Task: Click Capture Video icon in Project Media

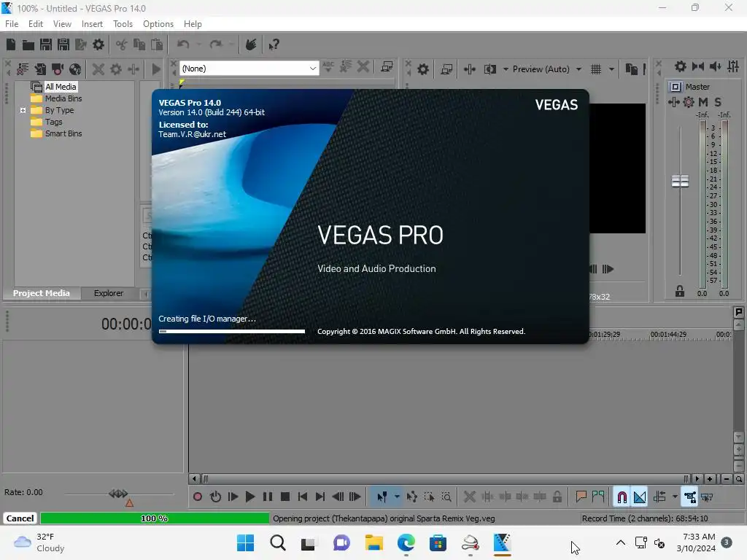Action: pyautogui.click(x=58, y=69)
